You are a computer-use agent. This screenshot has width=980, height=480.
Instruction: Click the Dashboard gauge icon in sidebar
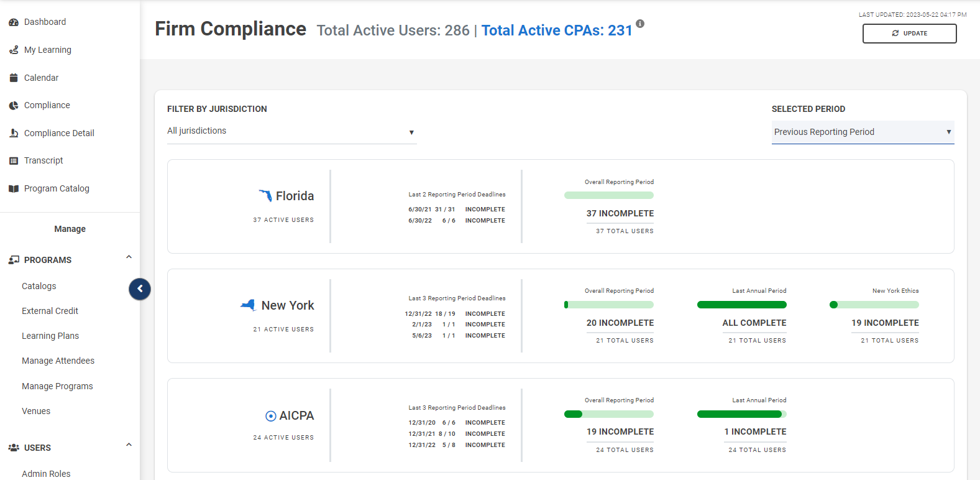coord(14,22)
